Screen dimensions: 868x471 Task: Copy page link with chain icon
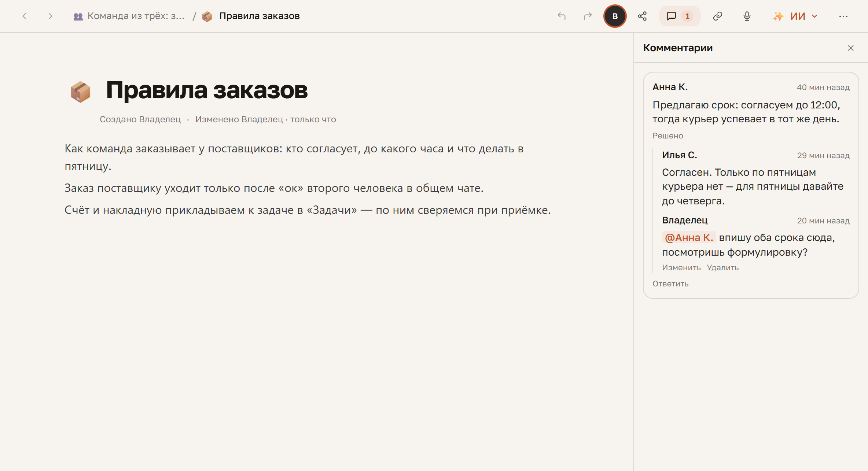click(718, 16)
